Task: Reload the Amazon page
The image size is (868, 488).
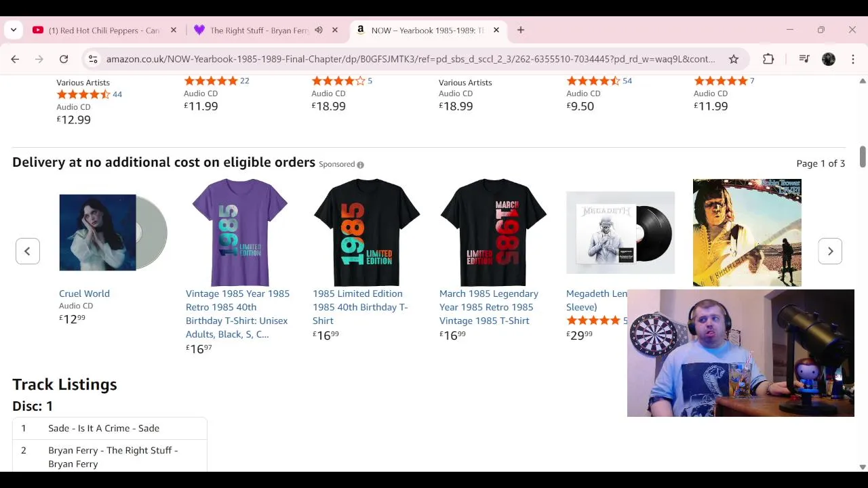Action: [x=64, y=59]
